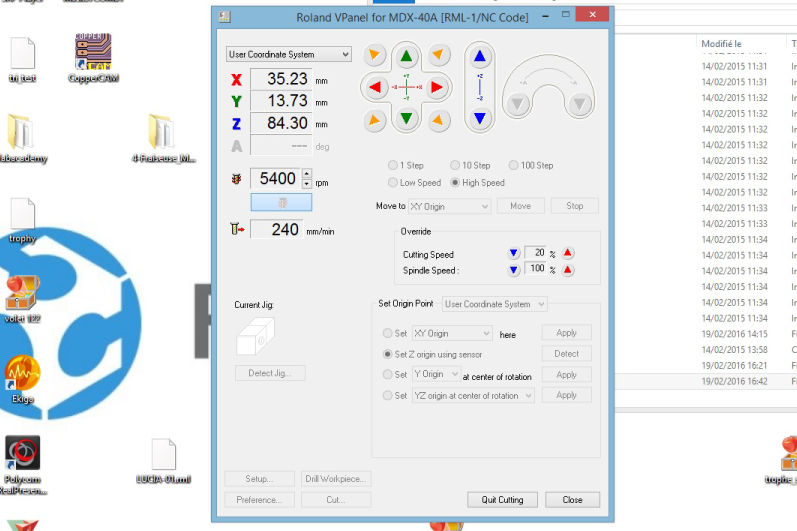Image resolution: width=797 pixels, height=531 pixels.
Task: Open the LUCIA-01.rml file on desktop
Action: point(163,461)
